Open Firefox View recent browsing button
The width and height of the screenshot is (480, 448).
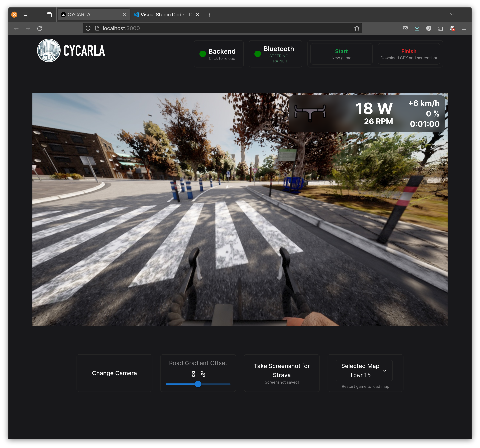[49, 15]
